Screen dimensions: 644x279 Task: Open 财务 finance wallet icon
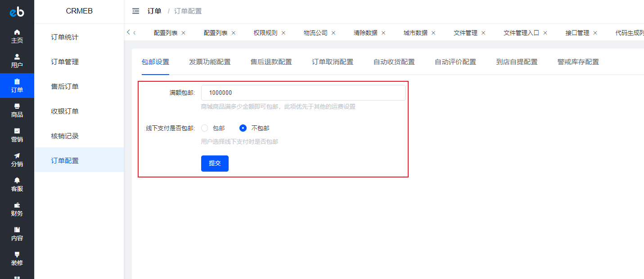click(17, 205)
